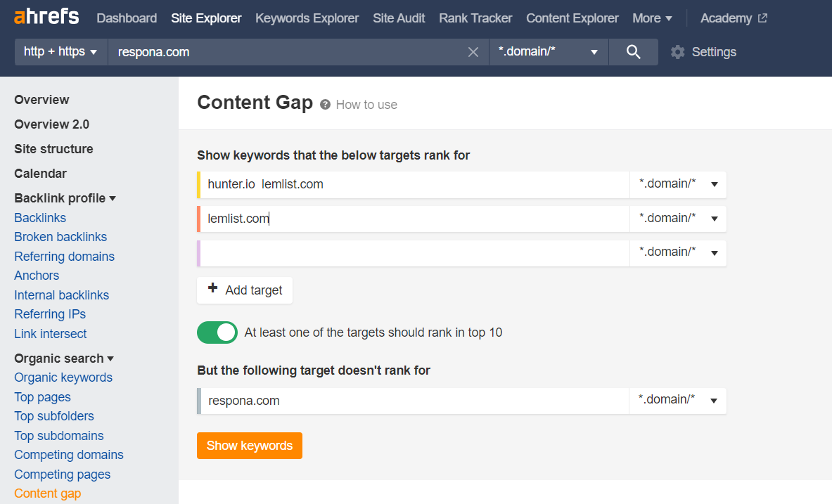Open Competing pages report
Screen dimensions: 832x504
click(63, 474)
